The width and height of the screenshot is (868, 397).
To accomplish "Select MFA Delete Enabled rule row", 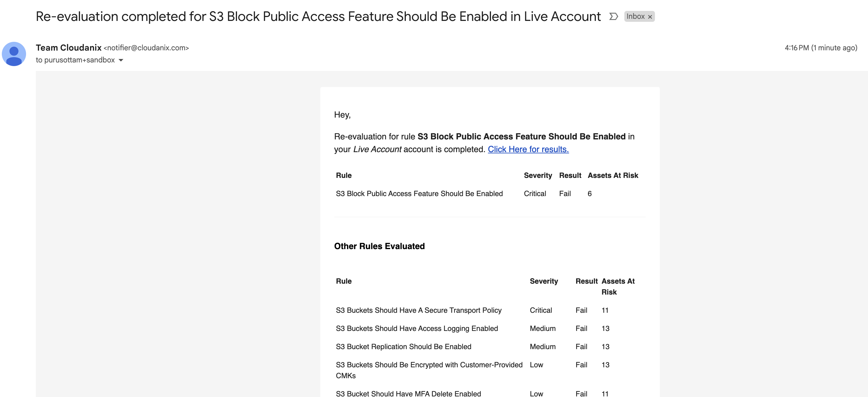I will [x=408, y=393].
